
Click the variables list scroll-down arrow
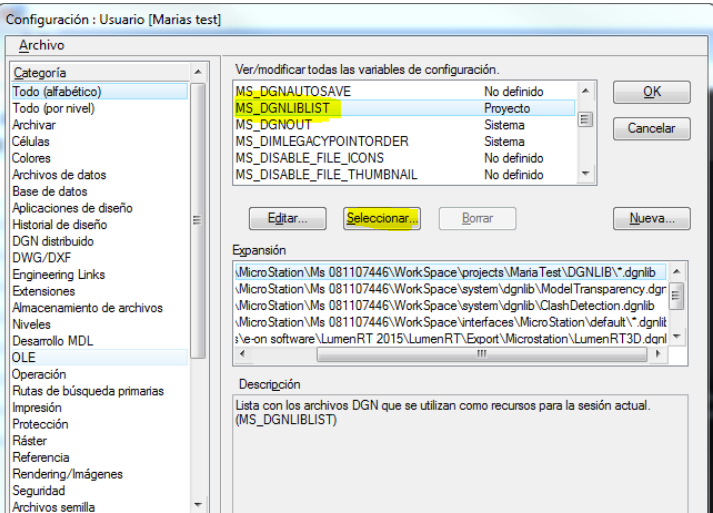(x=586, y=174)
